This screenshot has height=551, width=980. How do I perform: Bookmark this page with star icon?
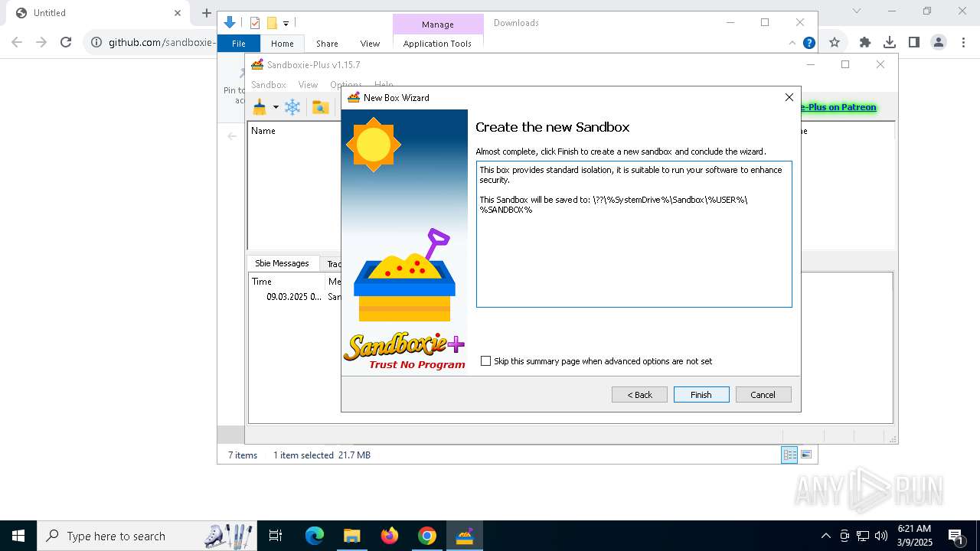click(x=835, y=42)
